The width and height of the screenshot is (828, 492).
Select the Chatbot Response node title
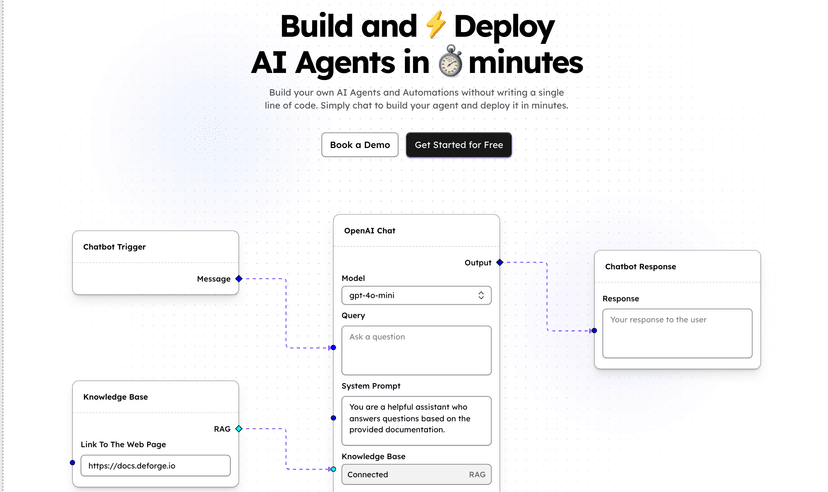click(x=640, y=266)
